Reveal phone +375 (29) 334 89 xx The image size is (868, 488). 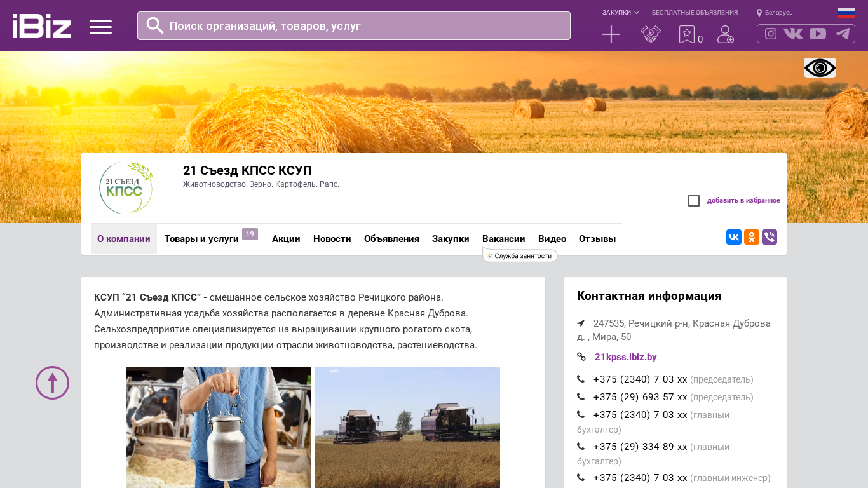pyautogui.click(x=640, y=447)
